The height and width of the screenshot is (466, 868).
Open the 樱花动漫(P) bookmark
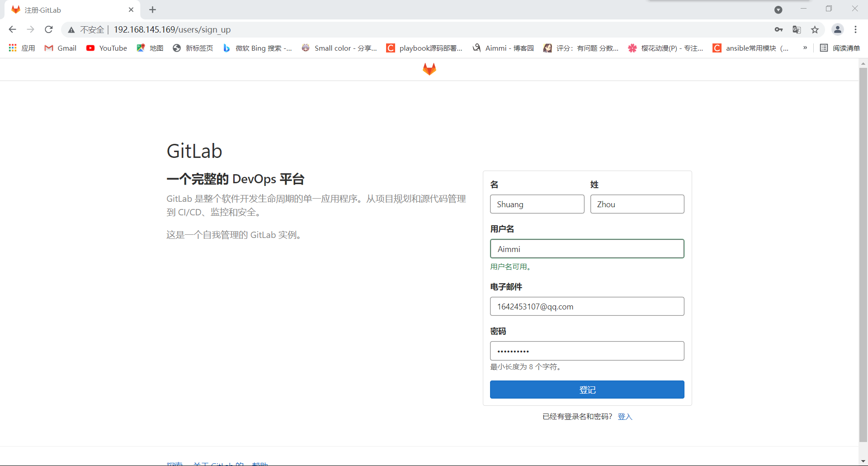665,48
